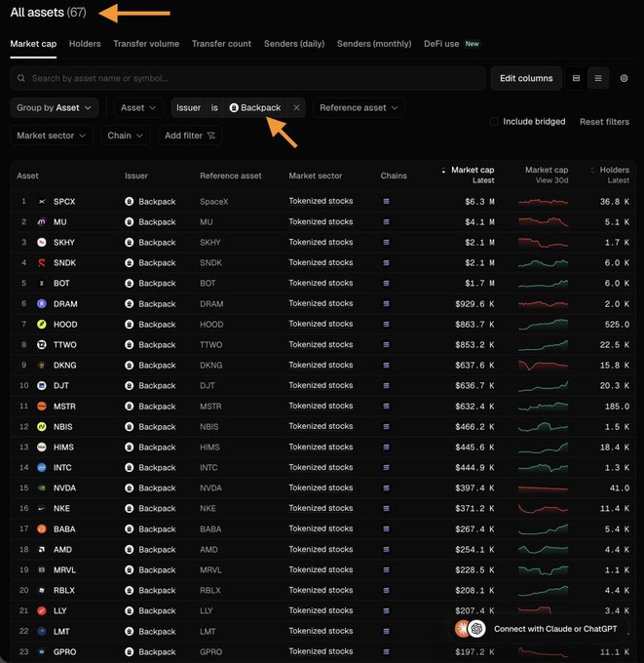Click the LMT asset name

[61, 631]
